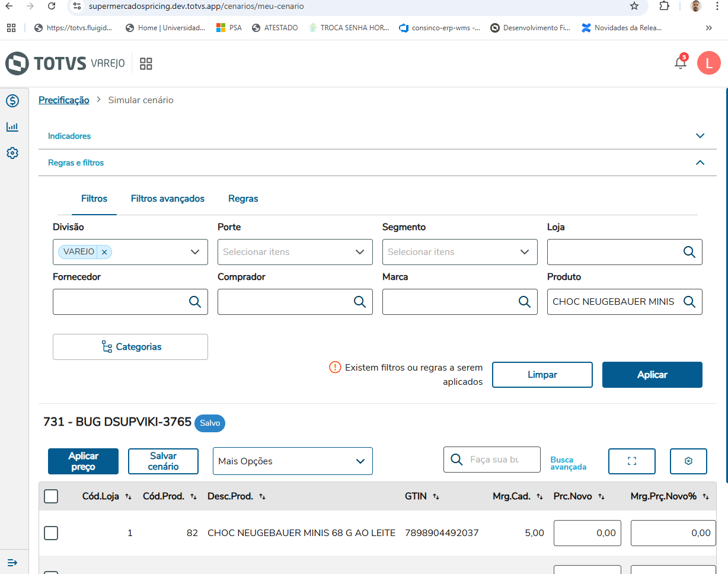Reload the browser page

coord(52,6)
